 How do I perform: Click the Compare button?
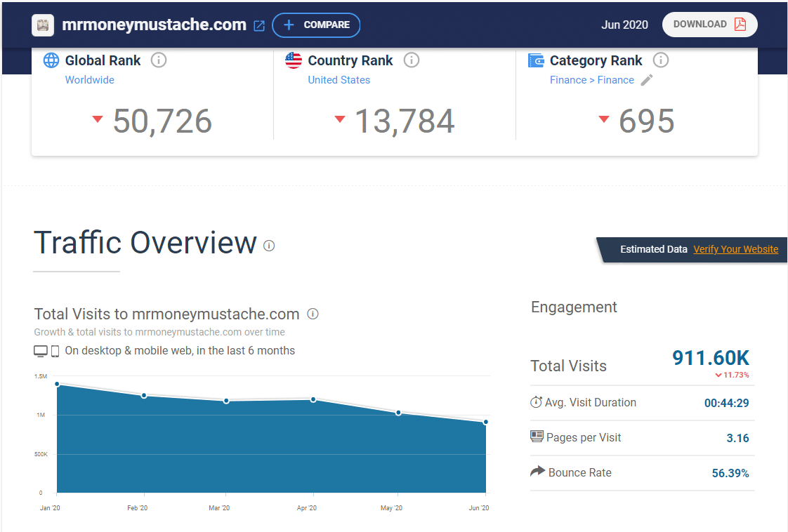click(316, 25)
